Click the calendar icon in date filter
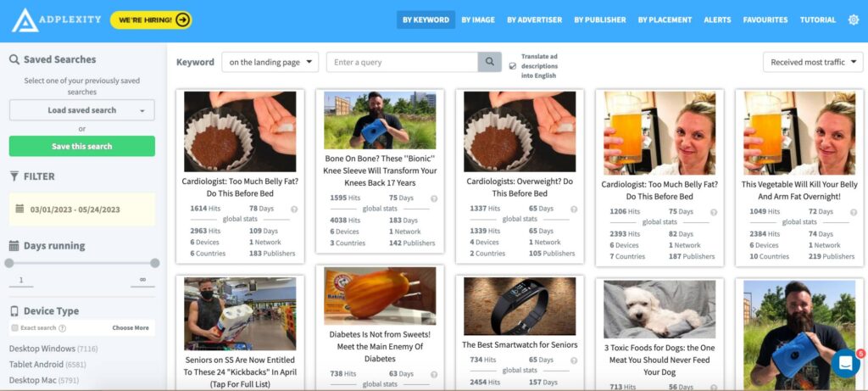The height and width of the screenshot is (391, 868). (20, 209)
